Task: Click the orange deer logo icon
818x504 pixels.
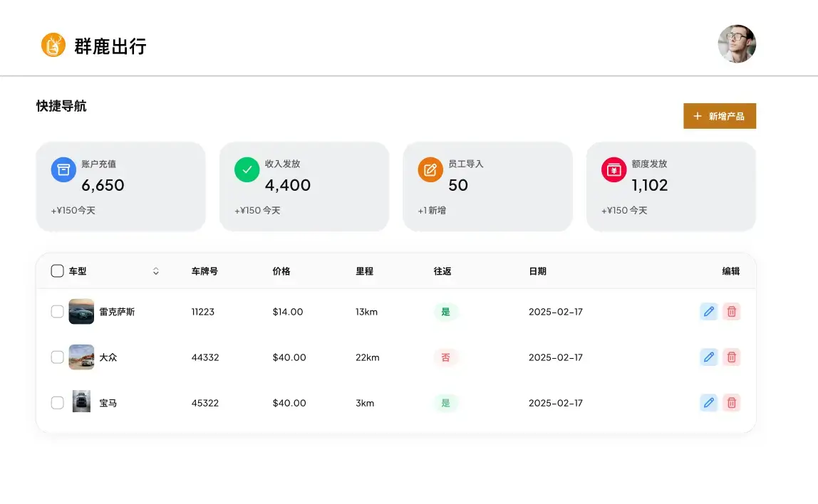Action: click(x=53, y=45)
